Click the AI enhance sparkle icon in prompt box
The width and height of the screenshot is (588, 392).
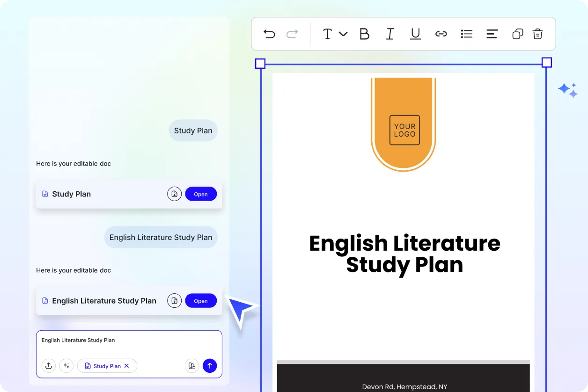[66, 366]
